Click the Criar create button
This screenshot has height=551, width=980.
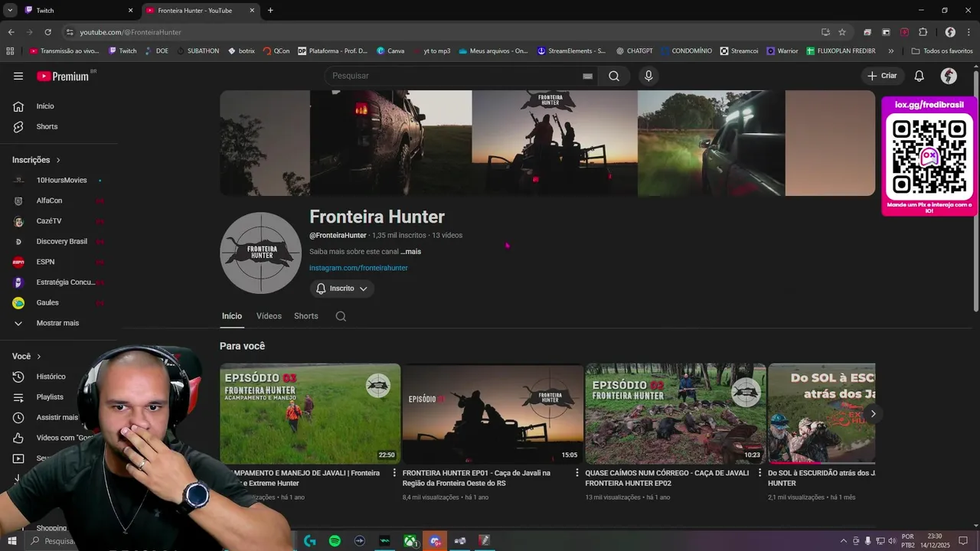882,76
